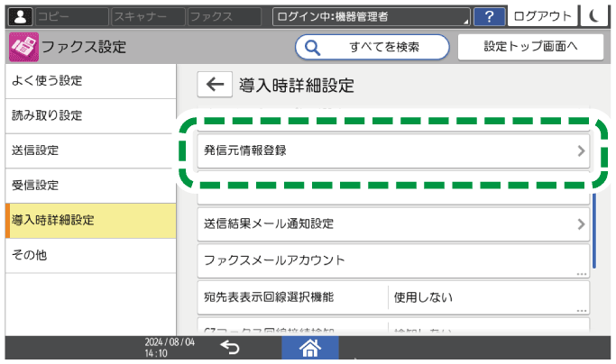616x364 pixels.
Task: Tap the help question mark icon
Action: pos(489,16)
